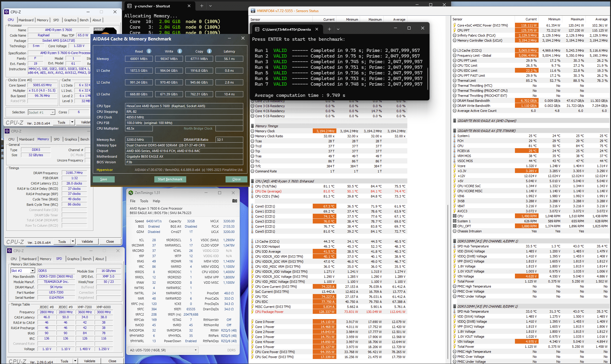Image resolution: width=611 pixels, height=364 pixels.
Task: Open the A2: UD5-7200 module dropdown in ZenTimings
Action: point(196,350)
